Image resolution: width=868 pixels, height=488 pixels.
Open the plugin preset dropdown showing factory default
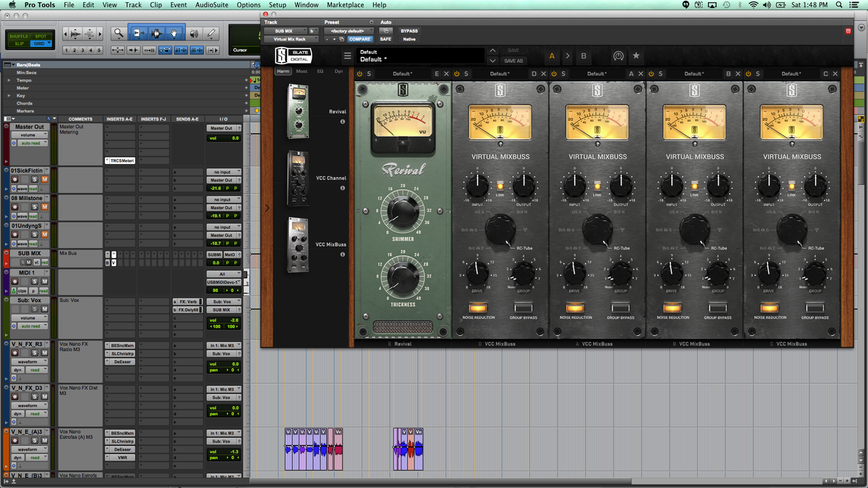coord(349,31)
